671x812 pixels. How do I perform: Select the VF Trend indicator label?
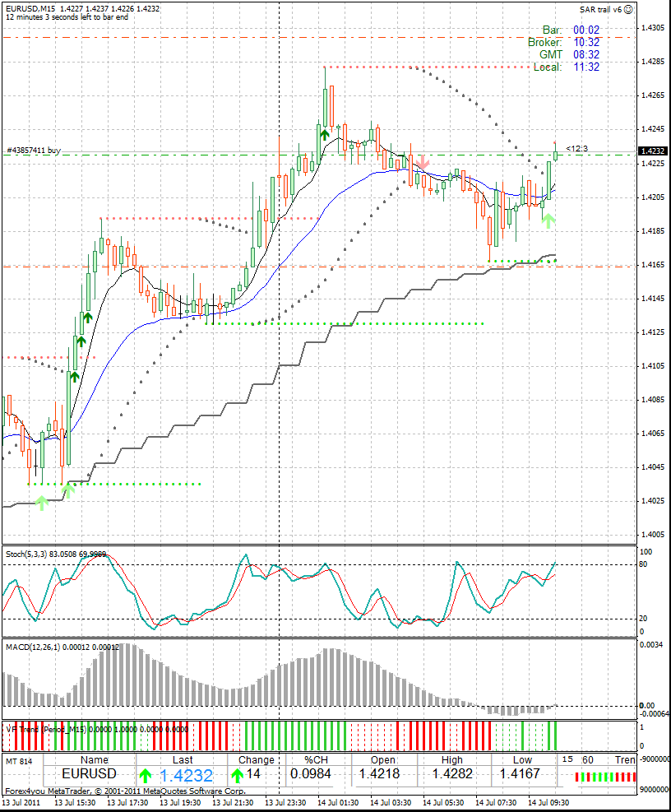pyautogui.click(x=97, y=729)
